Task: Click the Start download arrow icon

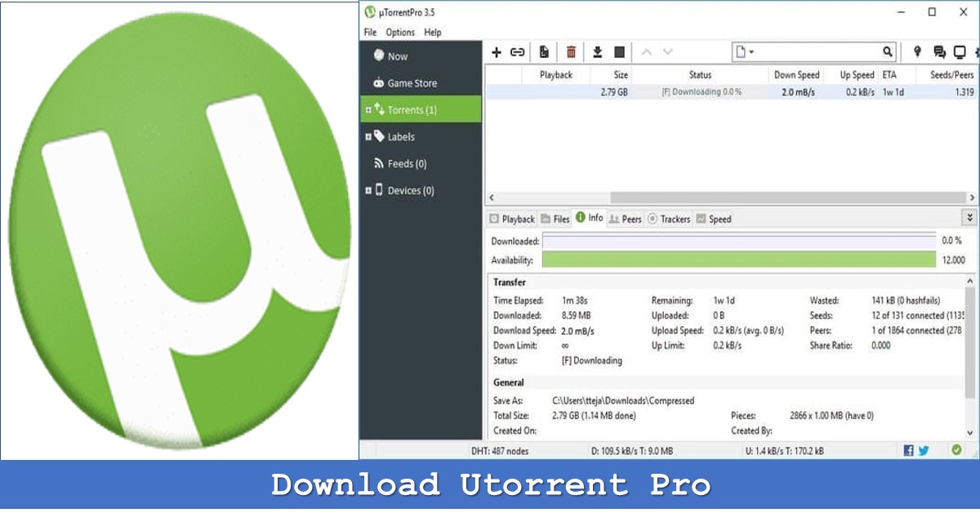Action: click(x=597, y=52)
